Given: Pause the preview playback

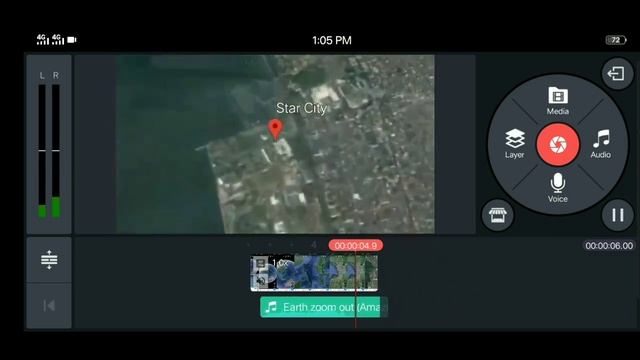Looking at the screenshot, I should (x=618, y=215).
